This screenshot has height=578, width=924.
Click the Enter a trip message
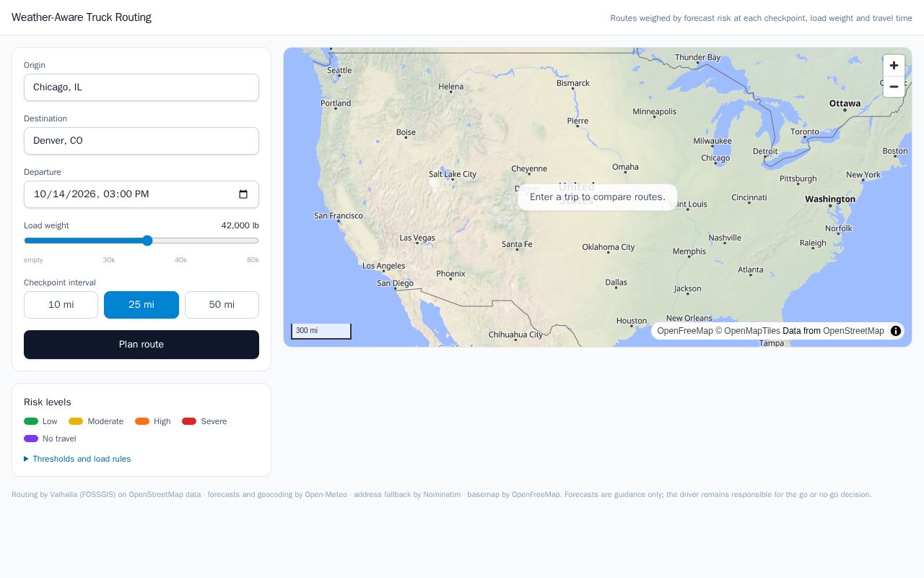(598, 197)
